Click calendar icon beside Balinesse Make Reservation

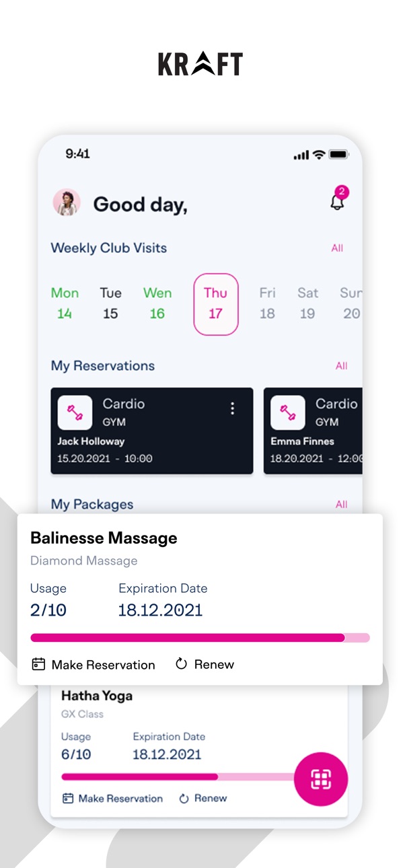point(38,664)
